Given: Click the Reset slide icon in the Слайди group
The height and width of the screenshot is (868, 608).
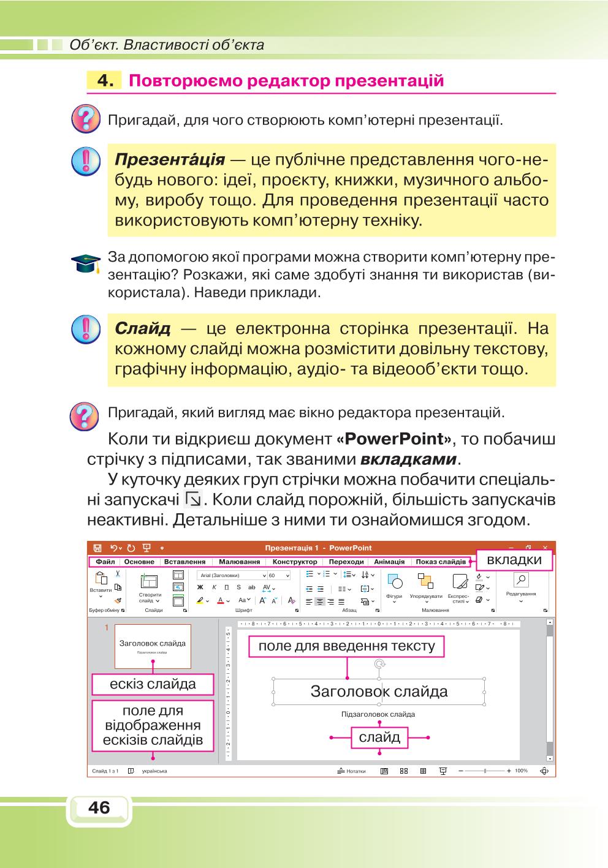Looking at the screenshot, I should [x=178, y=587].
